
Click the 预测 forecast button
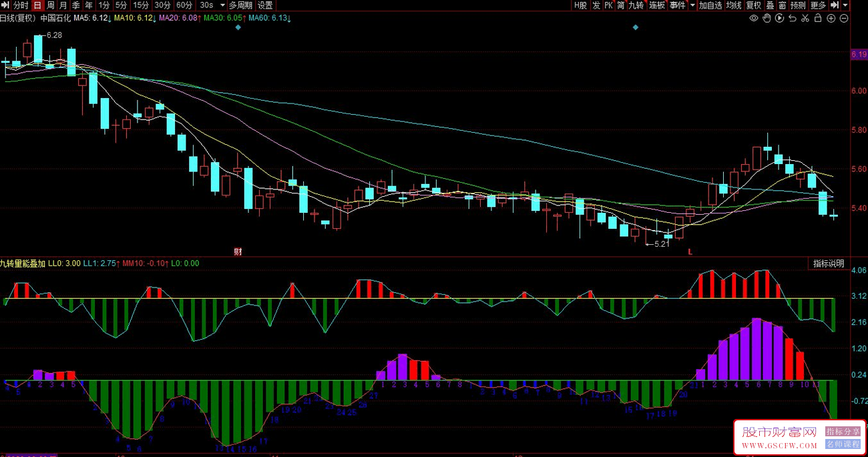[x=798, y=5]
